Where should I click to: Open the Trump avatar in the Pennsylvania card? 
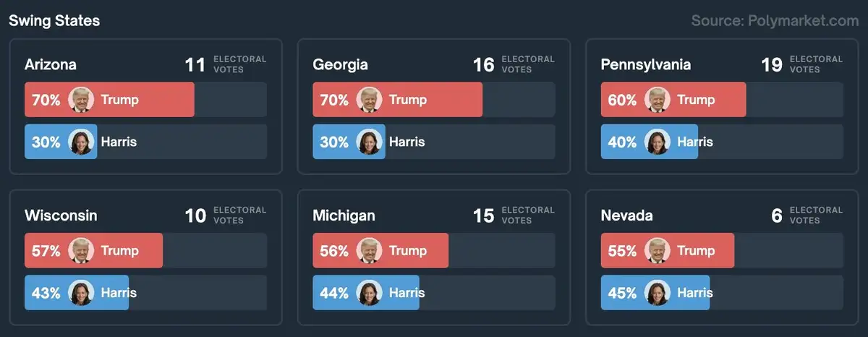[658, 100]
